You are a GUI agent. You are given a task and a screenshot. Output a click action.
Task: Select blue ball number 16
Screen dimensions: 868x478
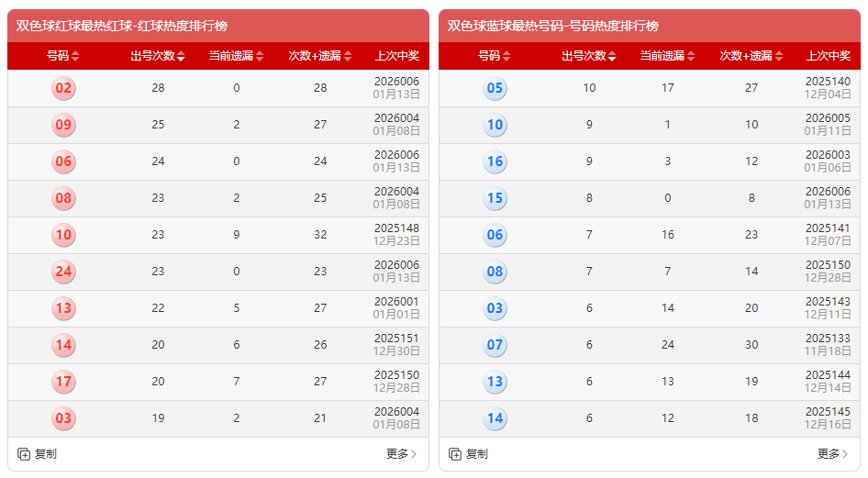[x=495, y=162]
